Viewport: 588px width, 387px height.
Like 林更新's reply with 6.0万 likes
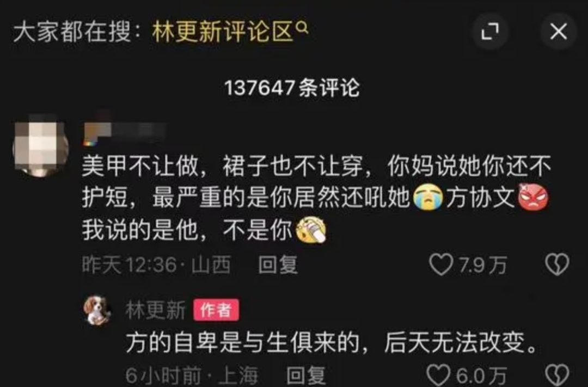(439, 374)
